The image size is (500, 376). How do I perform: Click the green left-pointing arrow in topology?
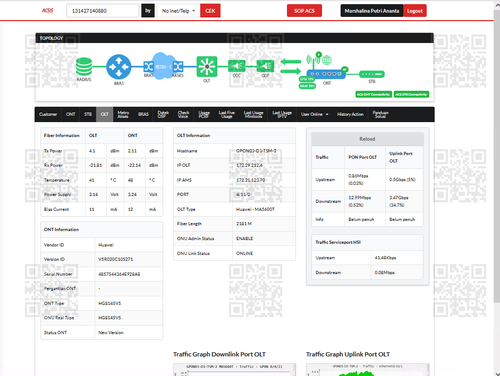(x=291, y=61)
